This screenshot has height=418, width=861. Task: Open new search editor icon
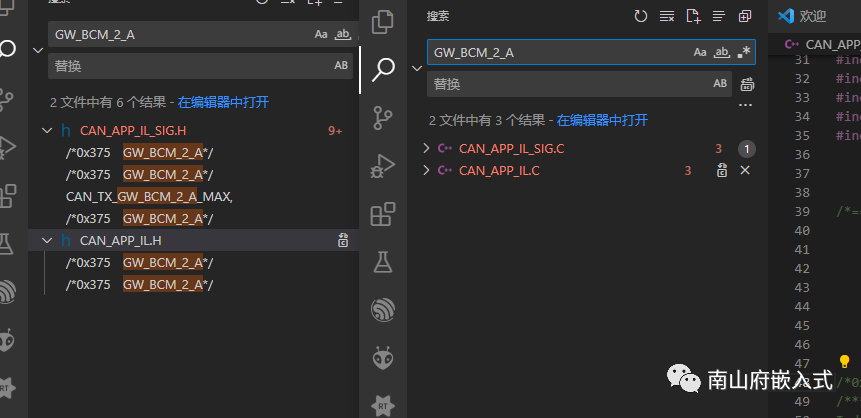(693, 16)
